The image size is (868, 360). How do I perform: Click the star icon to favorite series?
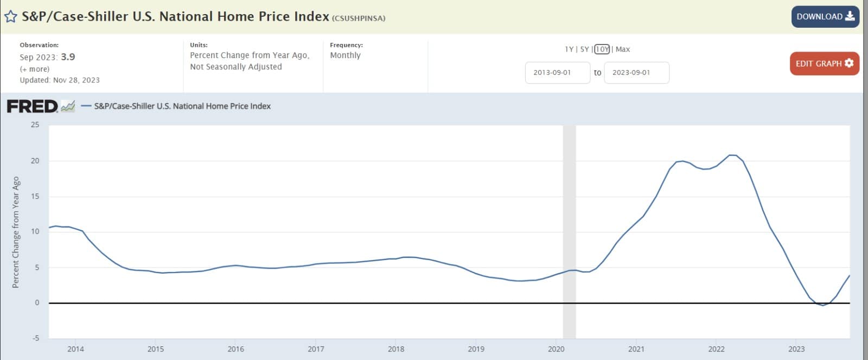[10, 16]
